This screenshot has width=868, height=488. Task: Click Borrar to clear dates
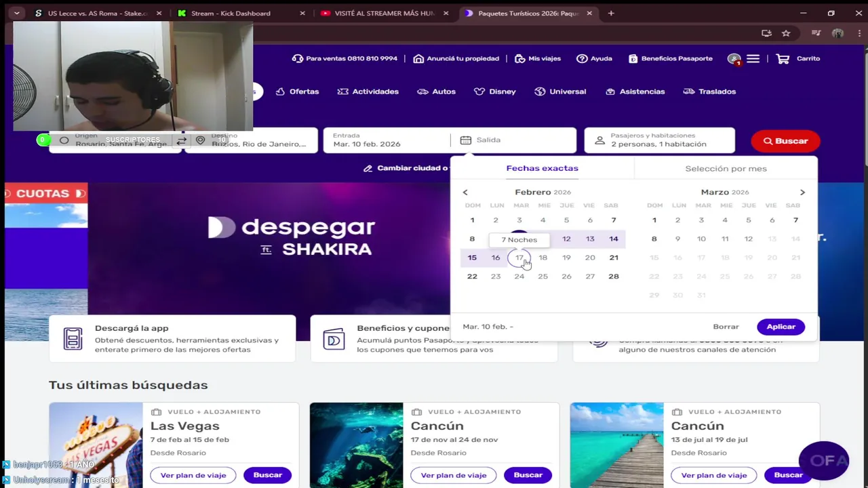point(726,327)
